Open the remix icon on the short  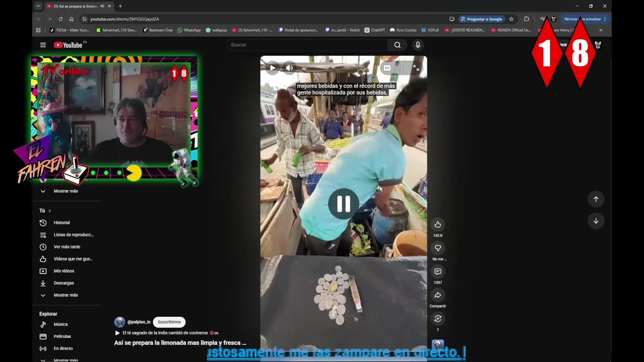pyautogui.click(x=438, y=319)
